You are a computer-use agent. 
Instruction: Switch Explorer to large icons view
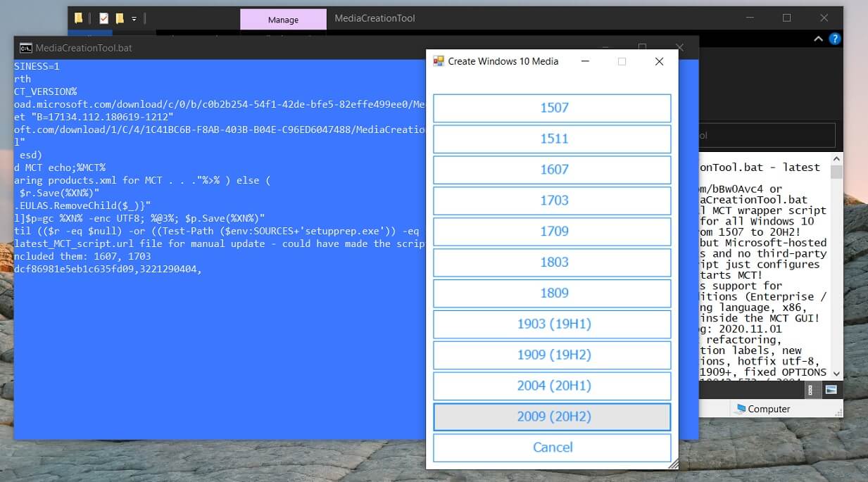click(831, 390)
